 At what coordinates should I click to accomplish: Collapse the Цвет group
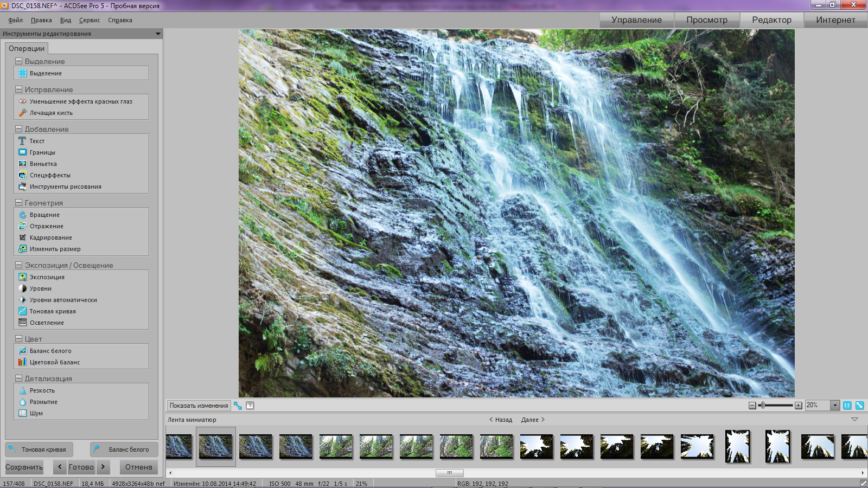[x=18, y=339]
